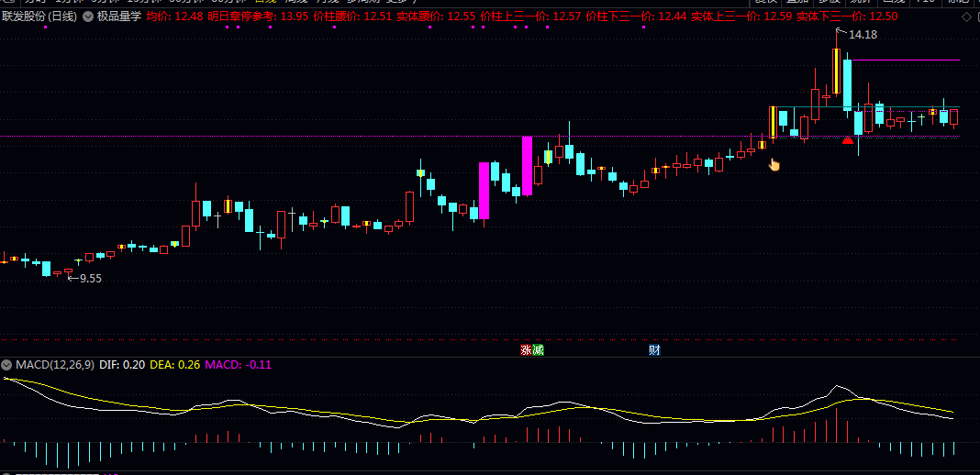Click the red triangle signal marker
Image resolution: width=980 pixels, height=475 pixels.
coord(848,140)
